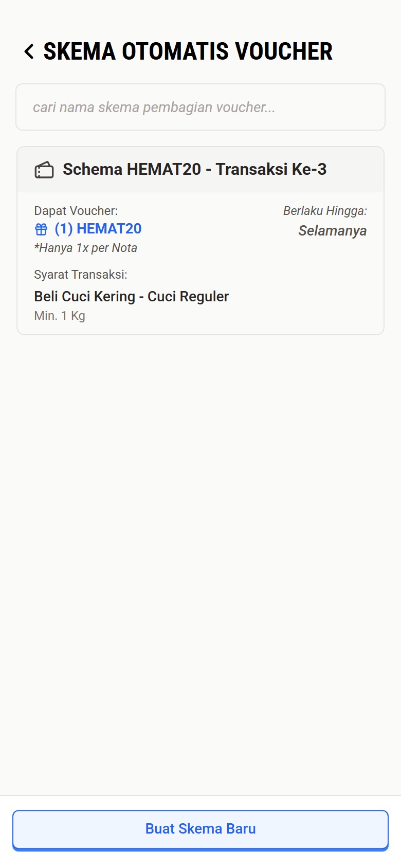Click the blue gift icon beside HEMAT20

(41, 229)
